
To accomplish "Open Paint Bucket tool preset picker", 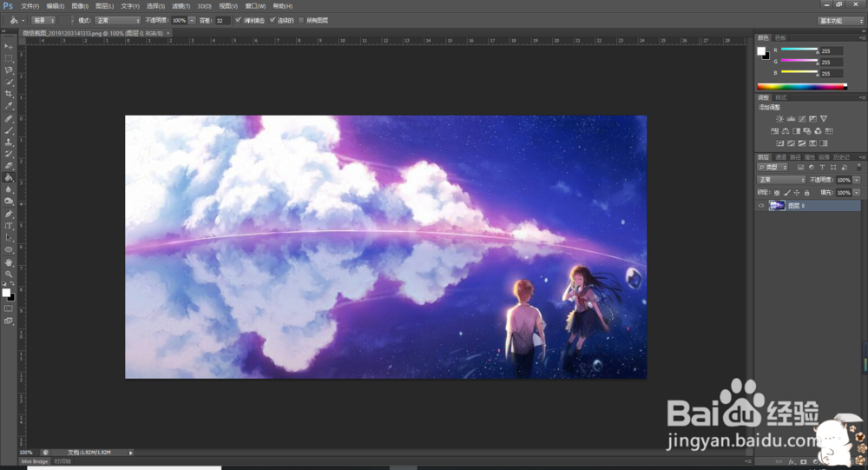I will pos(16,21).
